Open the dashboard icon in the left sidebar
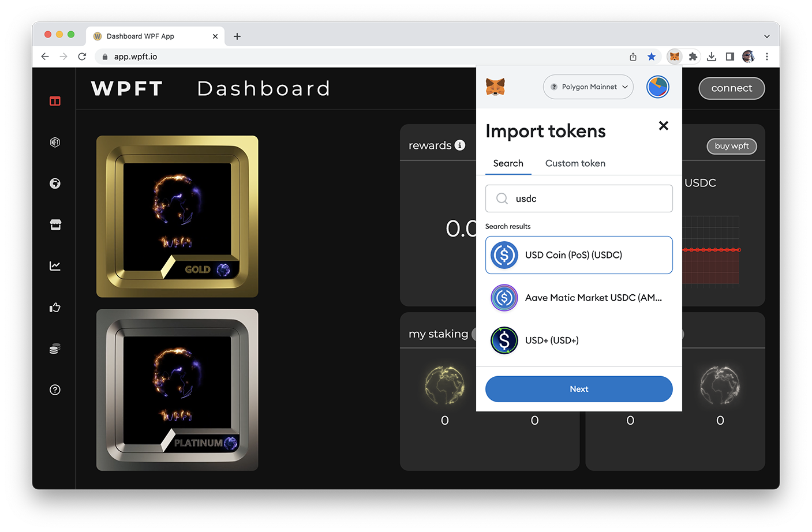Screen dimensions: 812x532 click(x=55, y=101)
